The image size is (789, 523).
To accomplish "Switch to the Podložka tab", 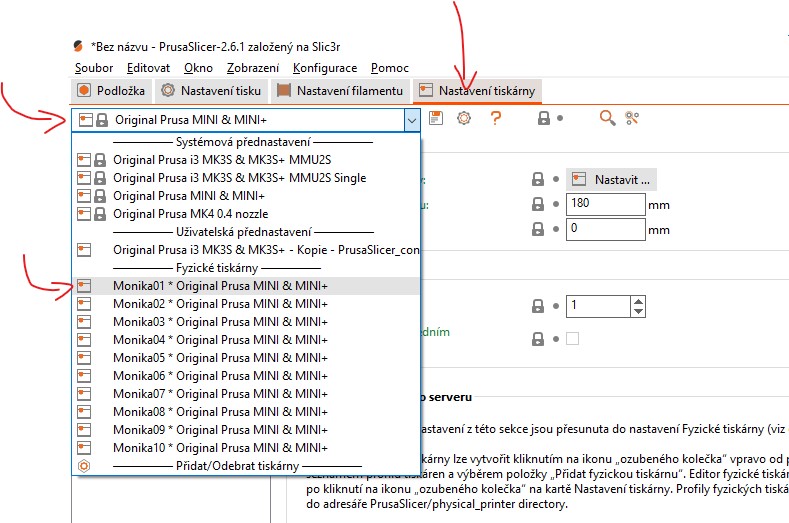I will (111, 91).
